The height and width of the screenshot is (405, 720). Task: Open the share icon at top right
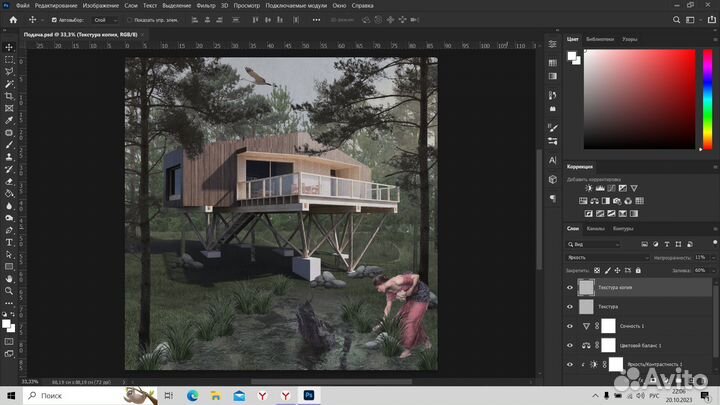click(x=712, y=20)
